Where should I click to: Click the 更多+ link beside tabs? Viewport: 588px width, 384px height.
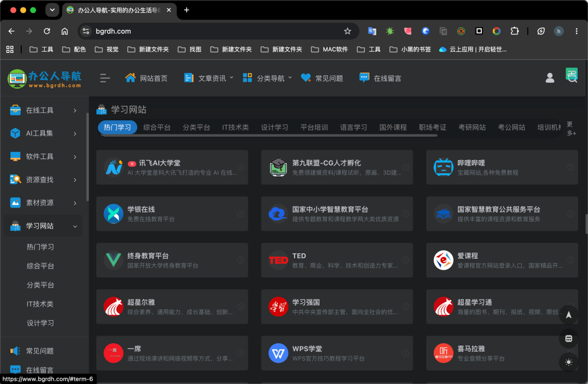coord(571,129)
